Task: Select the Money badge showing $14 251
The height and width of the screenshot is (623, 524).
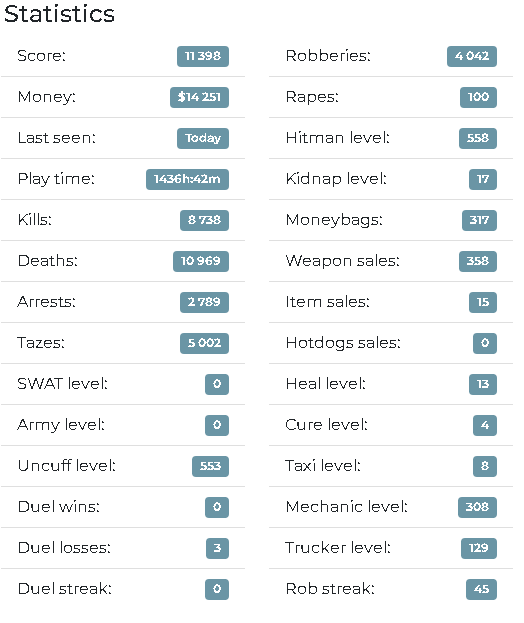Action: [x=199, y=97]
